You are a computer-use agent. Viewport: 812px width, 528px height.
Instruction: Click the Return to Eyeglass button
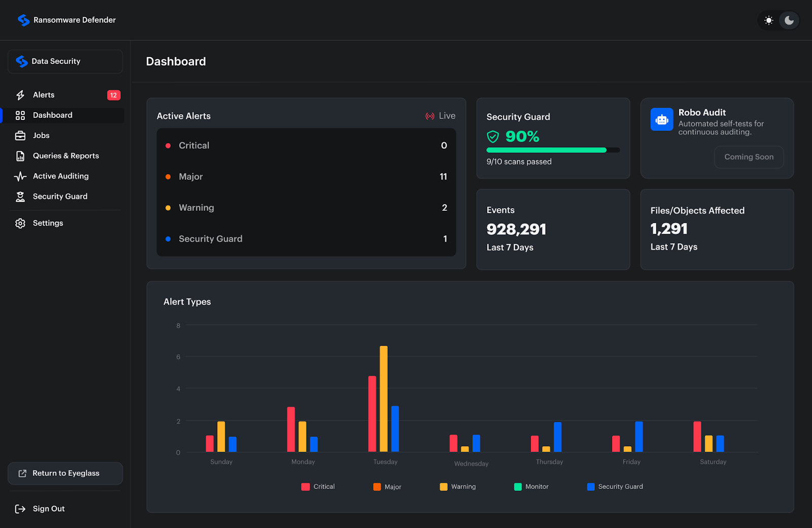pos(65,473)
